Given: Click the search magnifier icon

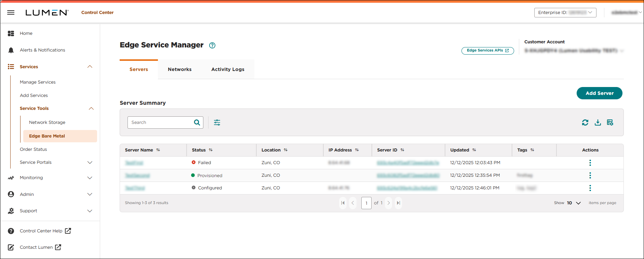Looking at the screenshot, I should [x=197, y=123].
